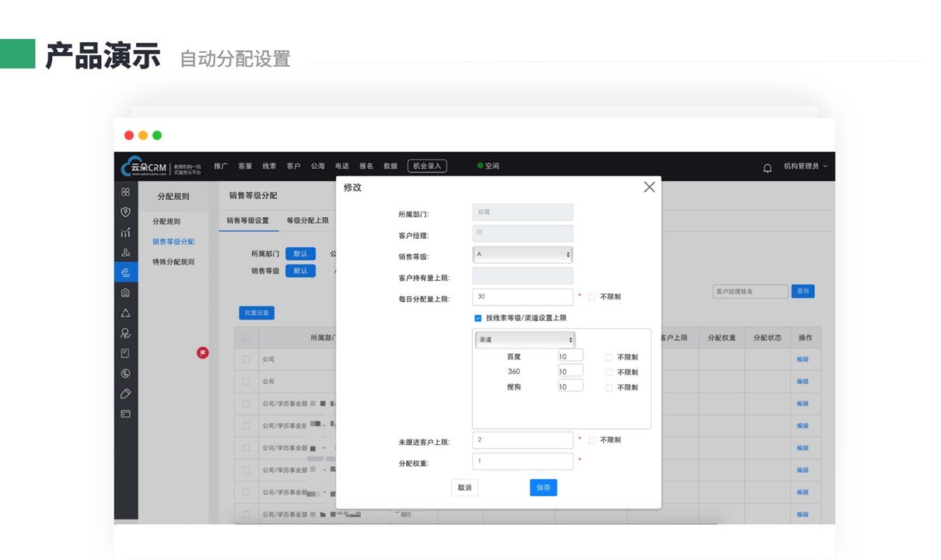Open the 机构管理员 account dropdown
The image size is (941, 560).
(x=805, y=166)
